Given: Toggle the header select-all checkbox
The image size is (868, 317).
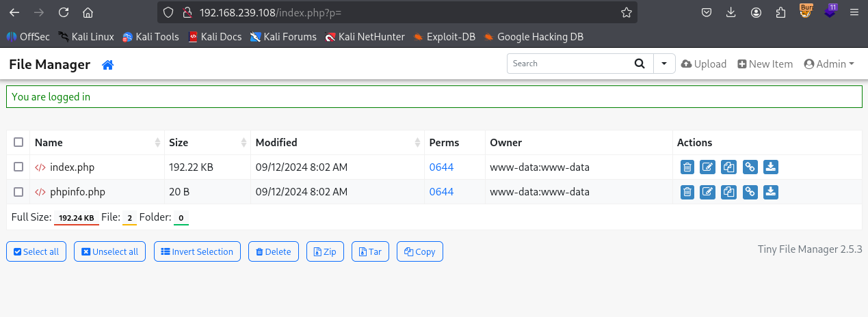Looking at the screenshot, I should click(x=18, y=142).
